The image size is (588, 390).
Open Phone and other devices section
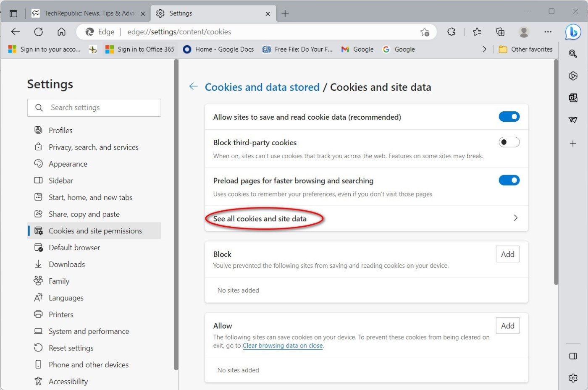(x=94, y=365)
